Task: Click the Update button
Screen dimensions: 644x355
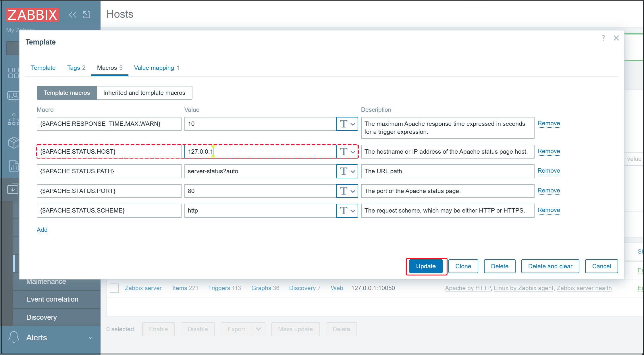Action: (426, 266)
